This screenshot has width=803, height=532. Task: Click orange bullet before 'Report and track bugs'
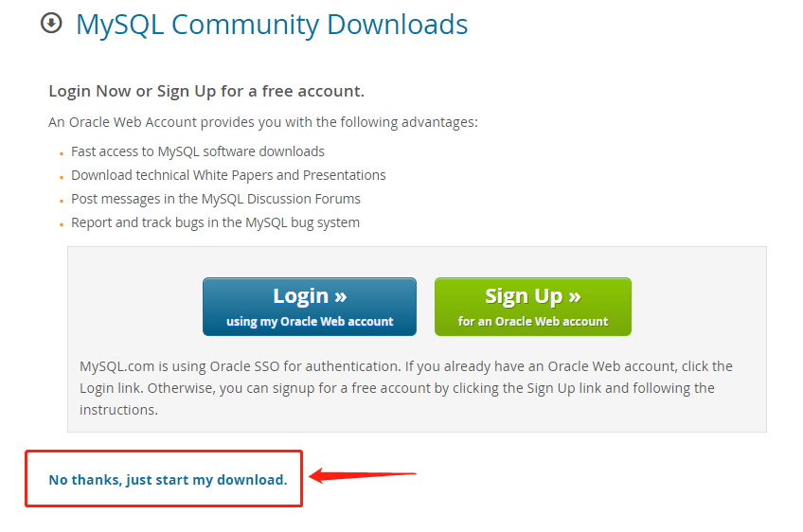coord(62,224)
